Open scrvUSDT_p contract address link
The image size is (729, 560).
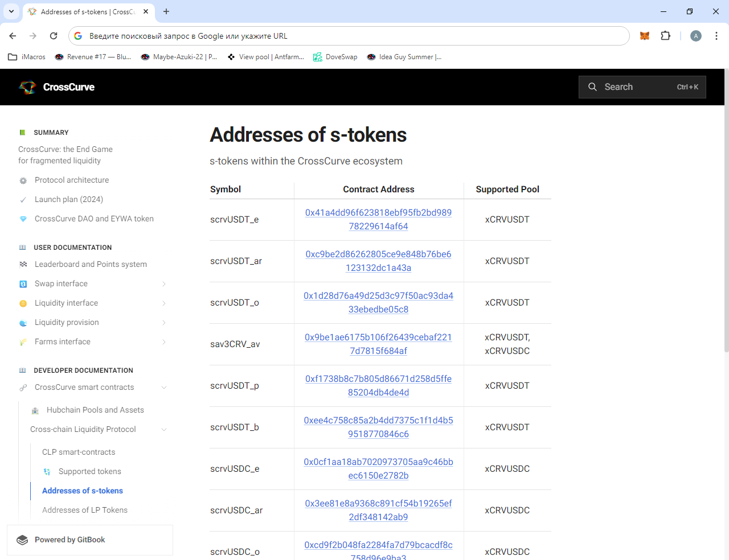tap(378, 386)
